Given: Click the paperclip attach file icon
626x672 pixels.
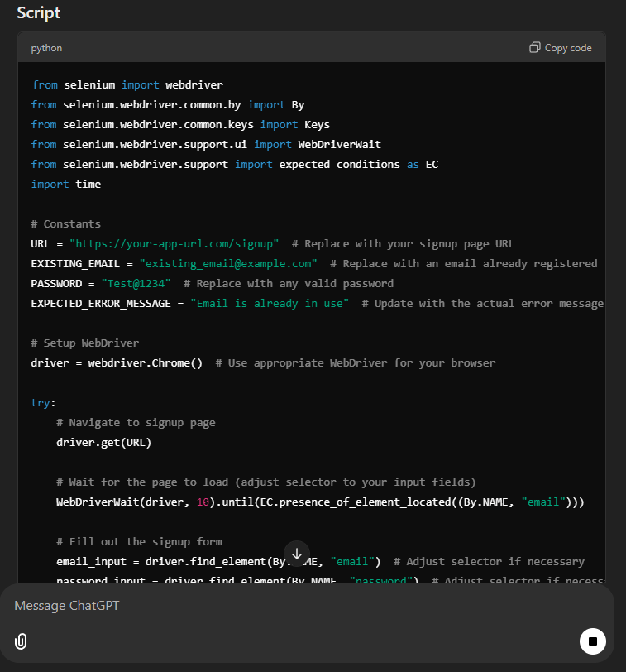Looking at the screenshot, I should 22,641.
